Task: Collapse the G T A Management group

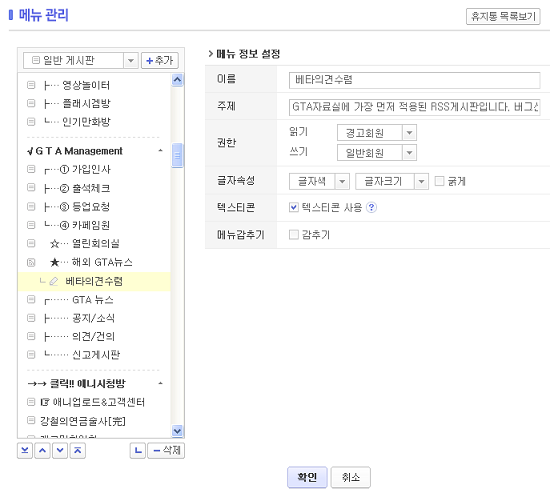Action: 160,151
